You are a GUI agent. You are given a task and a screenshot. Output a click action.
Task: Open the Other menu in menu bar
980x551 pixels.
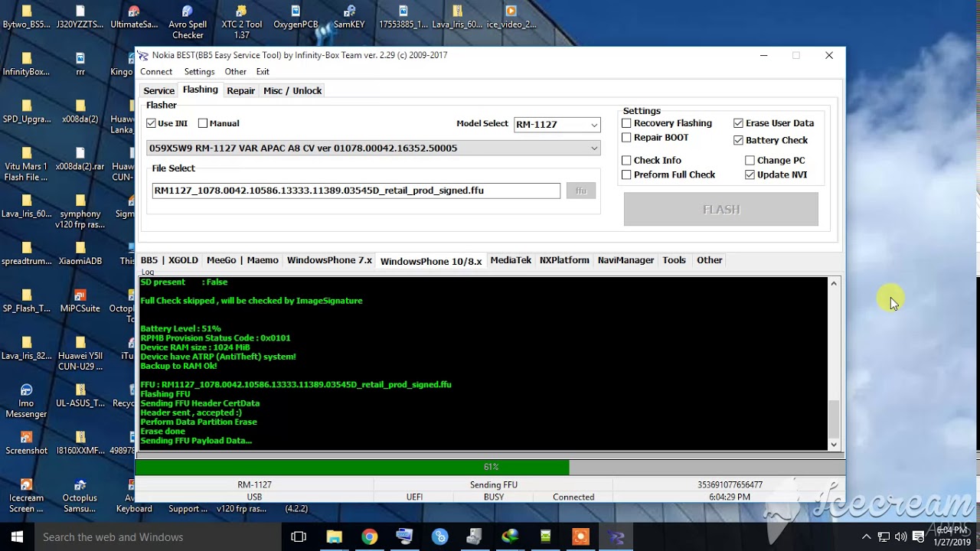coord(236,71)
